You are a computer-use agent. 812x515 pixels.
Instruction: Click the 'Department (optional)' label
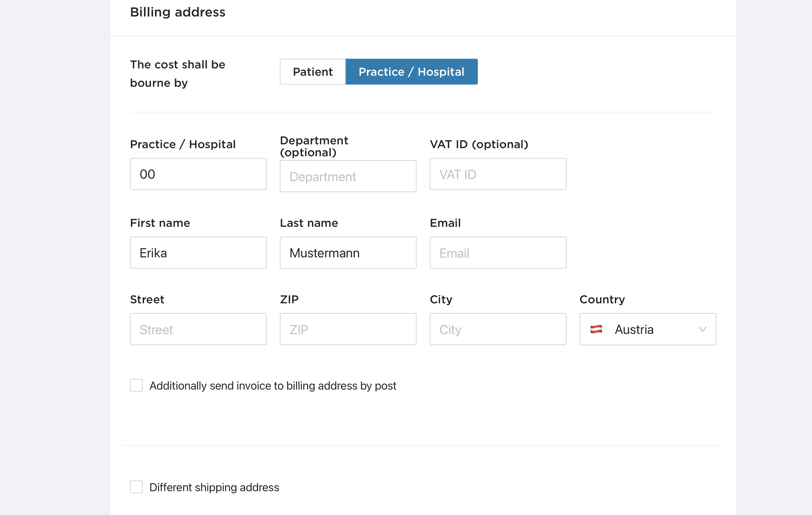[314, 147]
